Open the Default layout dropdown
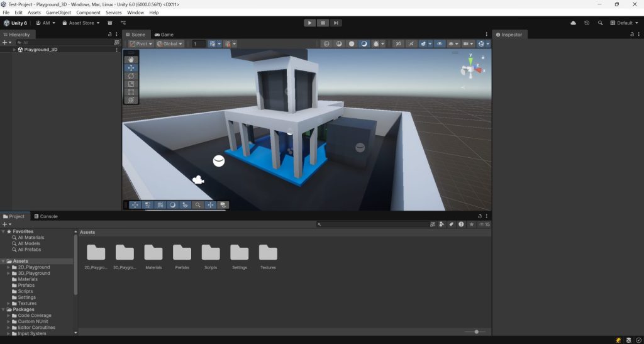The image size is (644, 344). click(625, 23)
